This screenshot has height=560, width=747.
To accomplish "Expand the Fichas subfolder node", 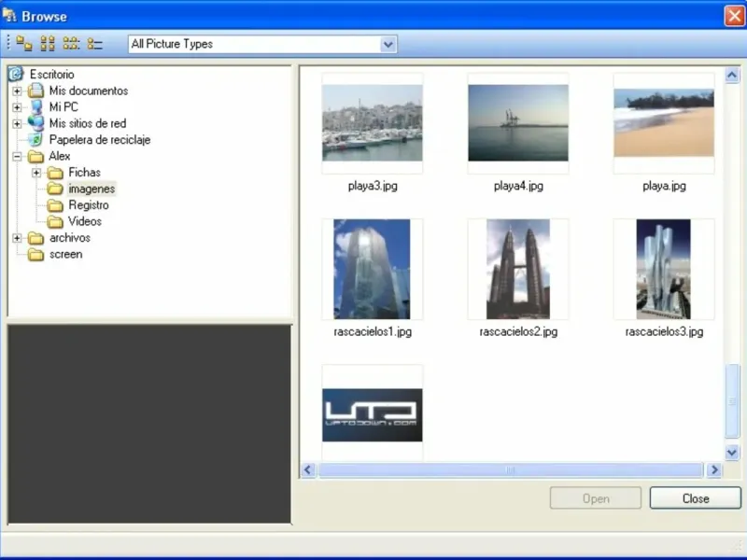I will pos(36,173).
